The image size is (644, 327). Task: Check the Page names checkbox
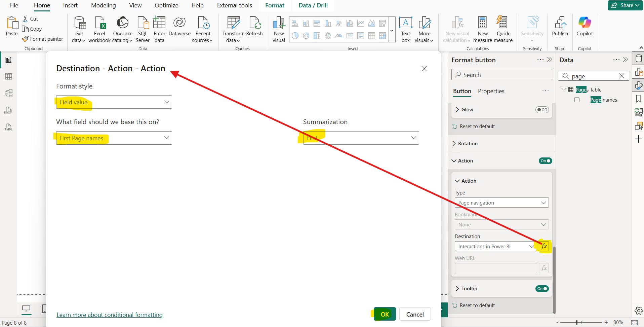[x=577, y=100]
